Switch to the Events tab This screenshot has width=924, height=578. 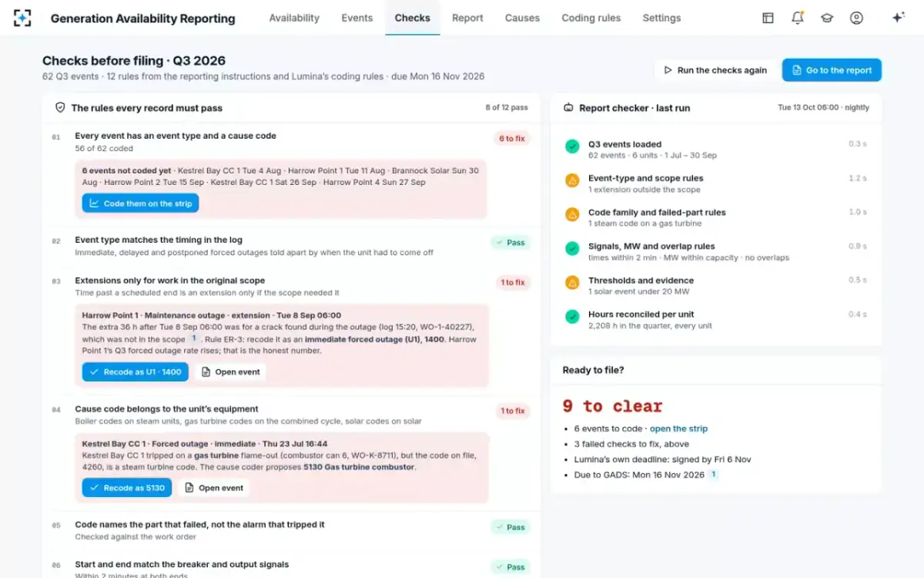click(357, 18)
